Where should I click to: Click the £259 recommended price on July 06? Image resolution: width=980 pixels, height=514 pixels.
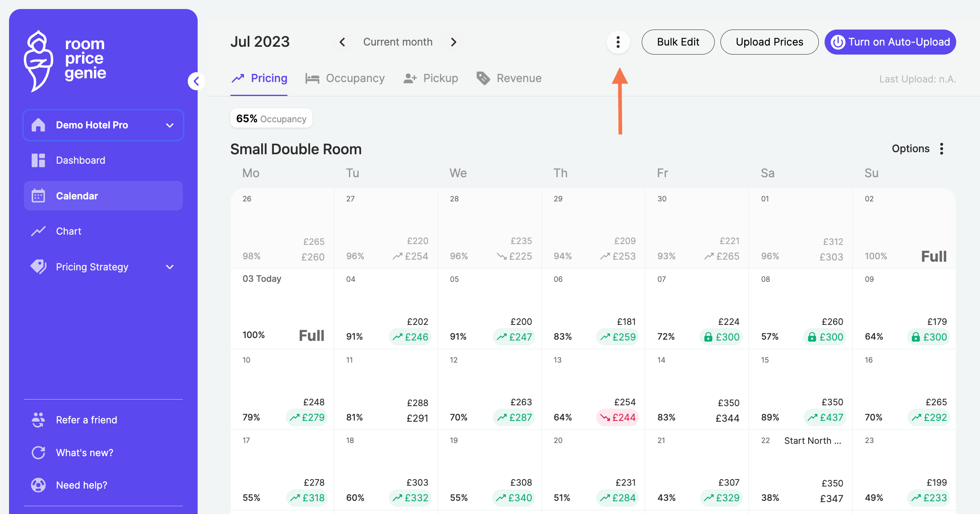tap(618, 337)
